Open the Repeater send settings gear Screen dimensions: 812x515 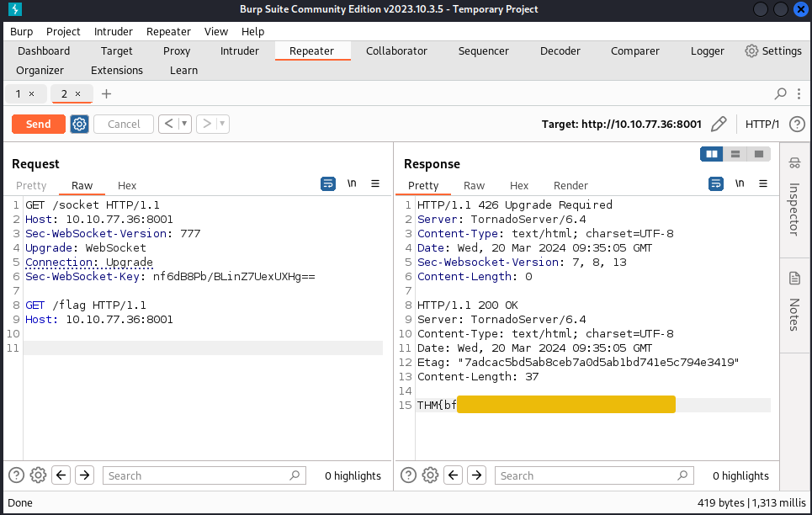pos(79,124)
